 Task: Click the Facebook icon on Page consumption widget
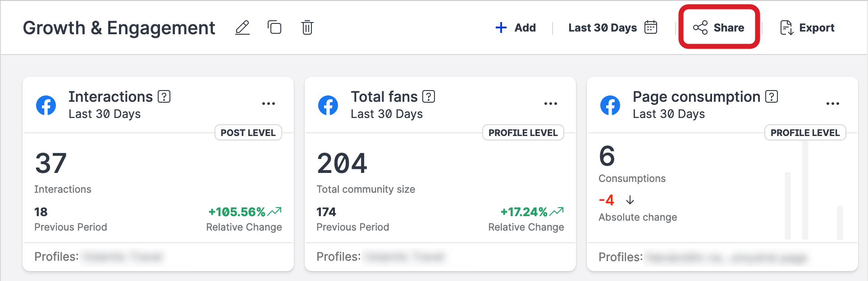[610, 105]
